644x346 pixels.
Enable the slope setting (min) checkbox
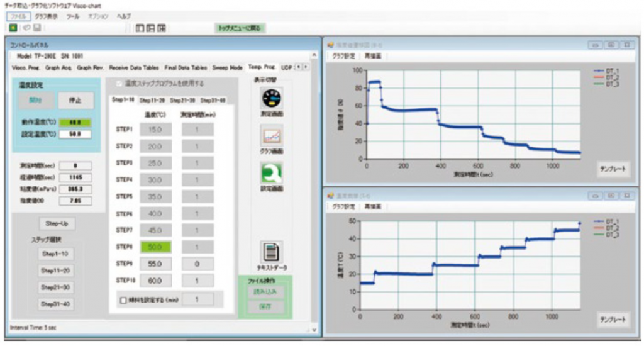[123, 300]
